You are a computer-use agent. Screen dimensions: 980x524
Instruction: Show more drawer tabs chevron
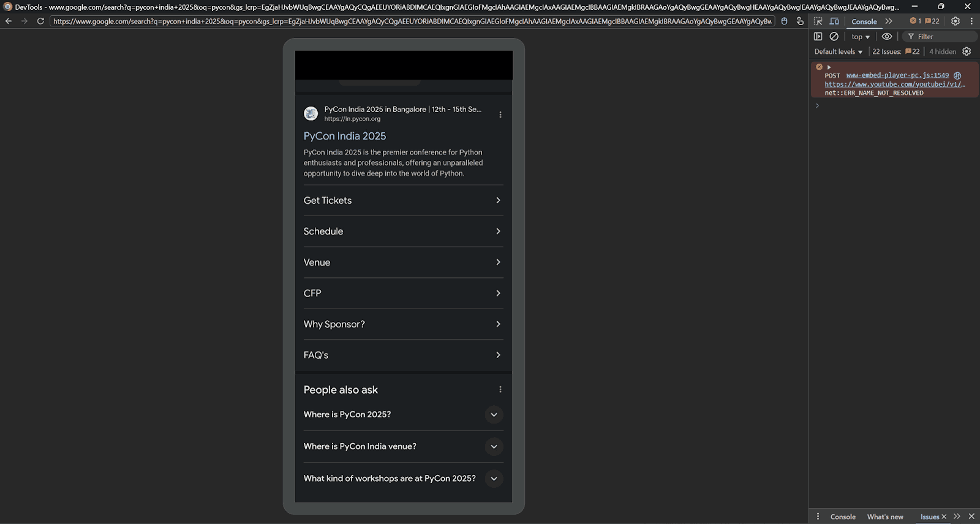957,517
